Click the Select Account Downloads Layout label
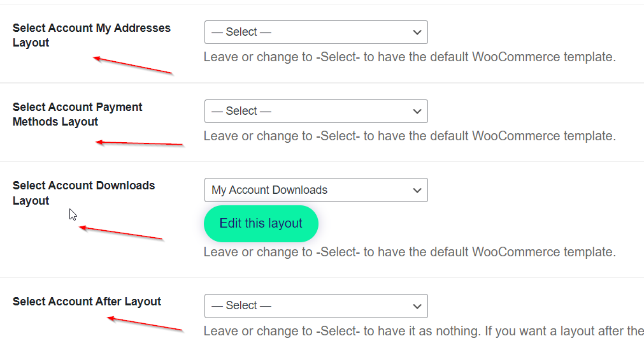The width and height of the screenshot is (644, 350). pyautogui.click(x=83, y=193)
